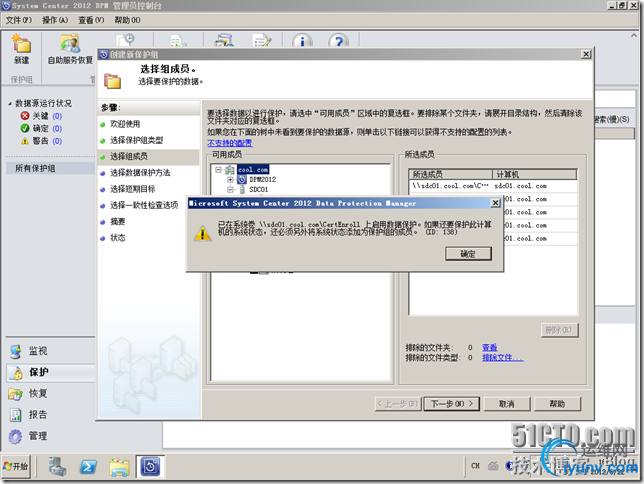Open Server Manager from the taskbar
Viewport: 644px width, 484px height.
click(57, 467)
